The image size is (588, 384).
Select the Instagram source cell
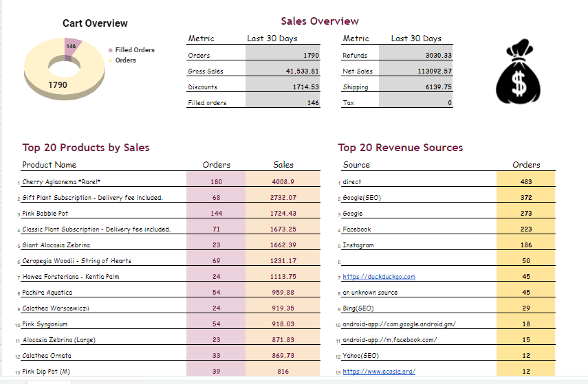[x=358, y=245]
